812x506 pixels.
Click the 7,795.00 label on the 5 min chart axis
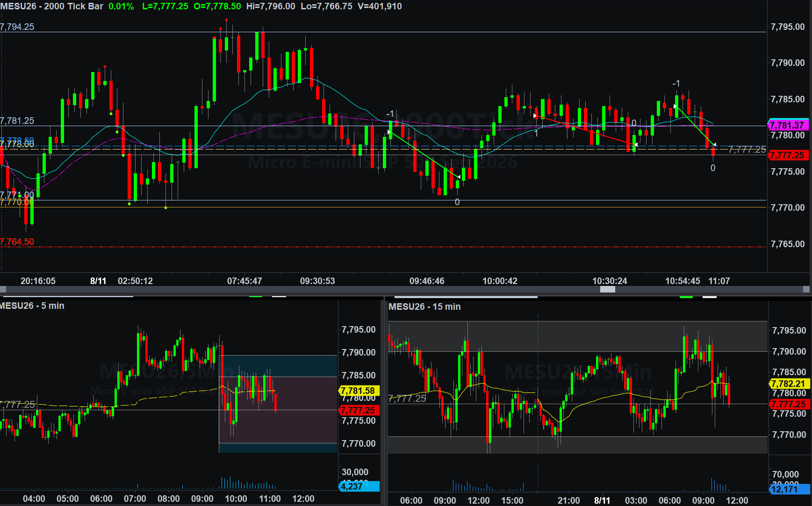(x=359, y=329)
